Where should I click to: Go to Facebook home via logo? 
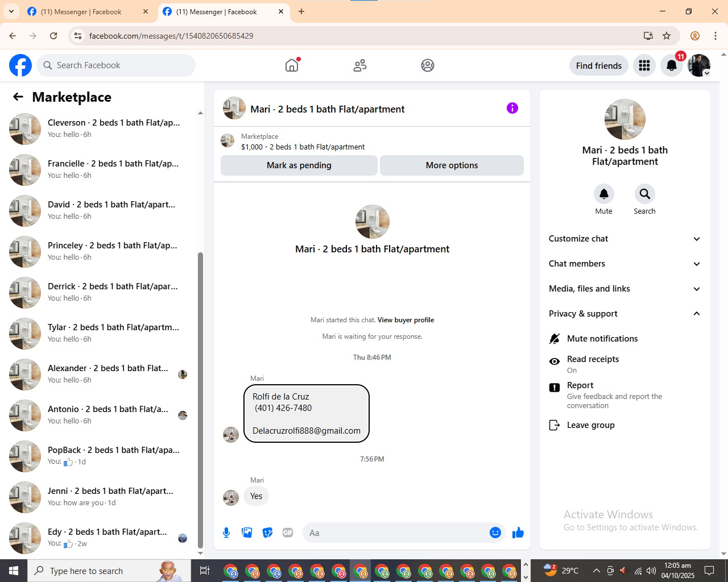point(20,65)
